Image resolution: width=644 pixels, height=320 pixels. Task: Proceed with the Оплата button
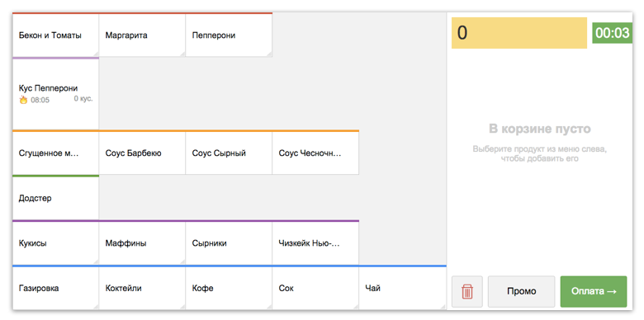tap(594, 292)
